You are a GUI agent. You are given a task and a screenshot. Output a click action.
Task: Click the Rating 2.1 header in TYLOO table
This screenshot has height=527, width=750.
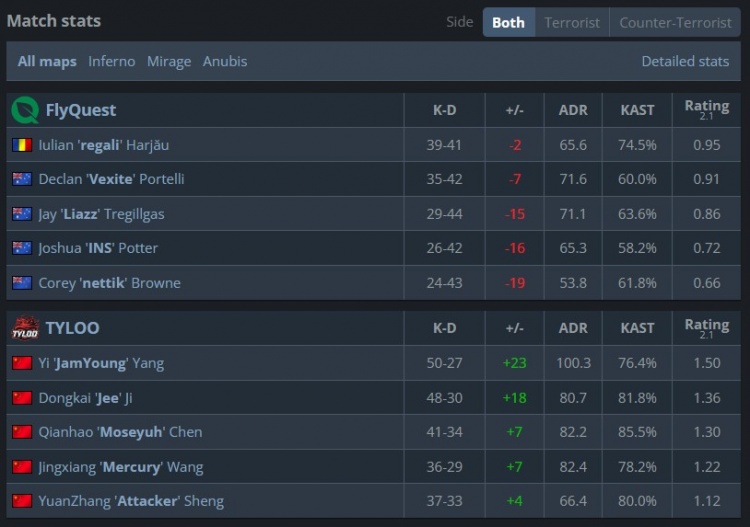[706, 328]
